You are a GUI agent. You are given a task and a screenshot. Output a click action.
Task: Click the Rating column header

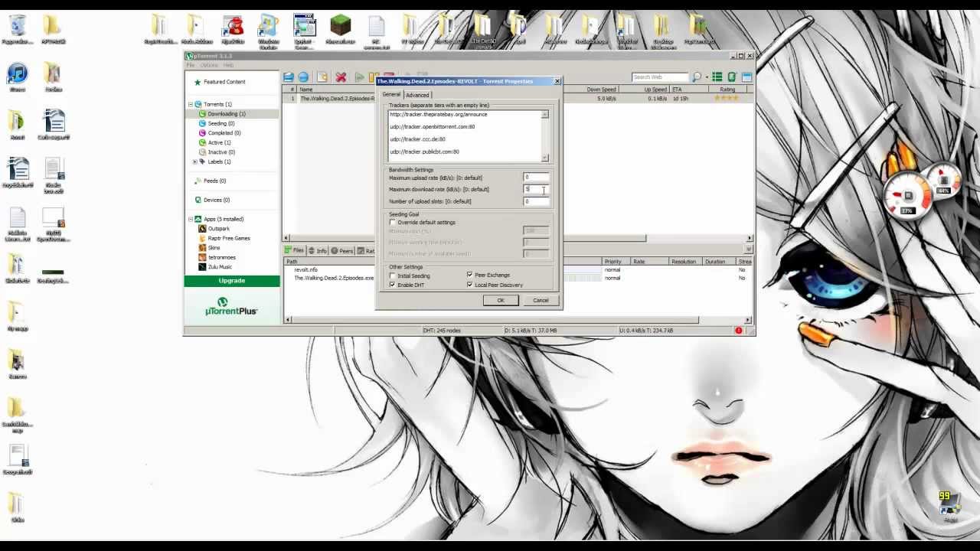(727, 90)
